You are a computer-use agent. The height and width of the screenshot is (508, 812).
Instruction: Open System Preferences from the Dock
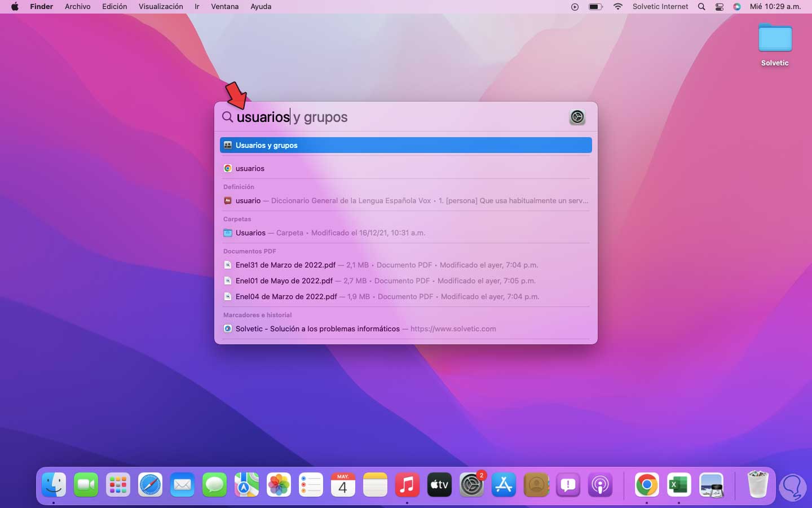click(471, 484)
